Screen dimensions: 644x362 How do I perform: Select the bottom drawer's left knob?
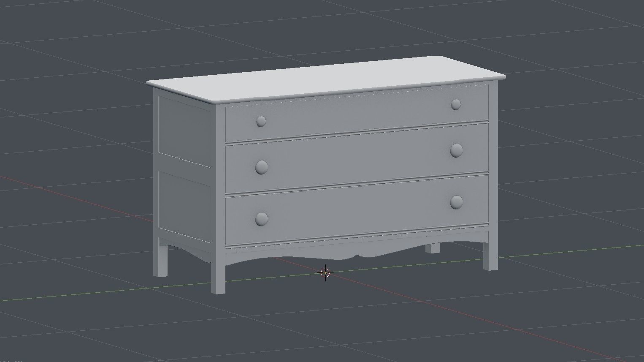point(262,219)
